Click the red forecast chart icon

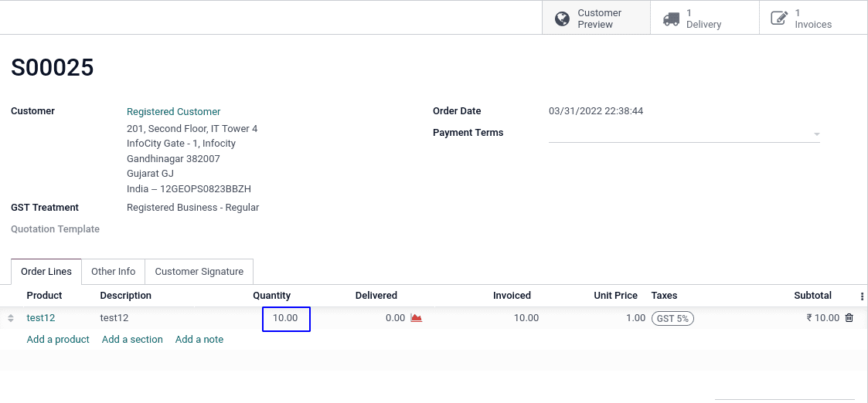click(x=417, y=318)
